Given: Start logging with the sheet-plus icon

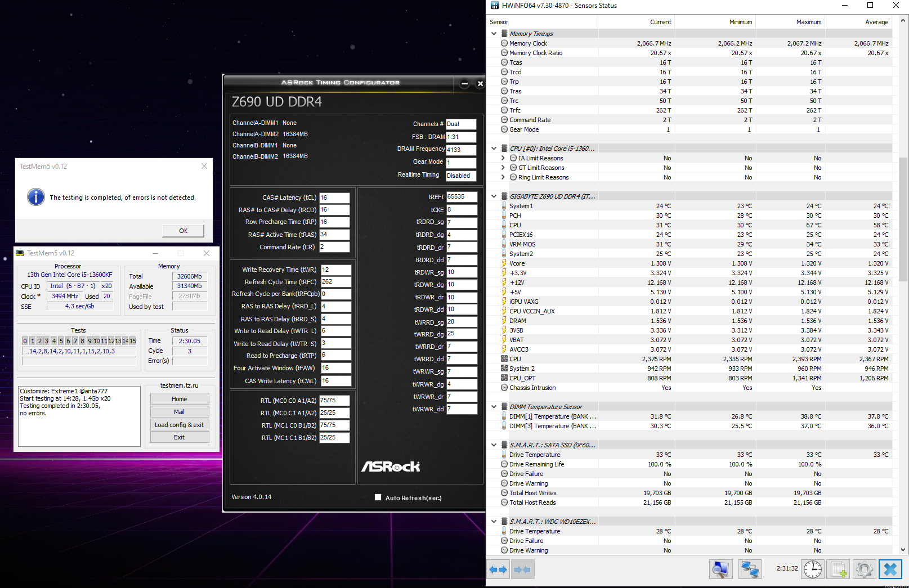Looking at the screenshot, I should tap(839, 569).
